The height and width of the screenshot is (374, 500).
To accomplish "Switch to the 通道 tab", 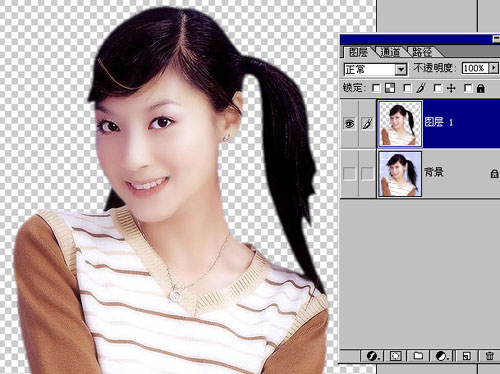I will [x=390, y=52].
